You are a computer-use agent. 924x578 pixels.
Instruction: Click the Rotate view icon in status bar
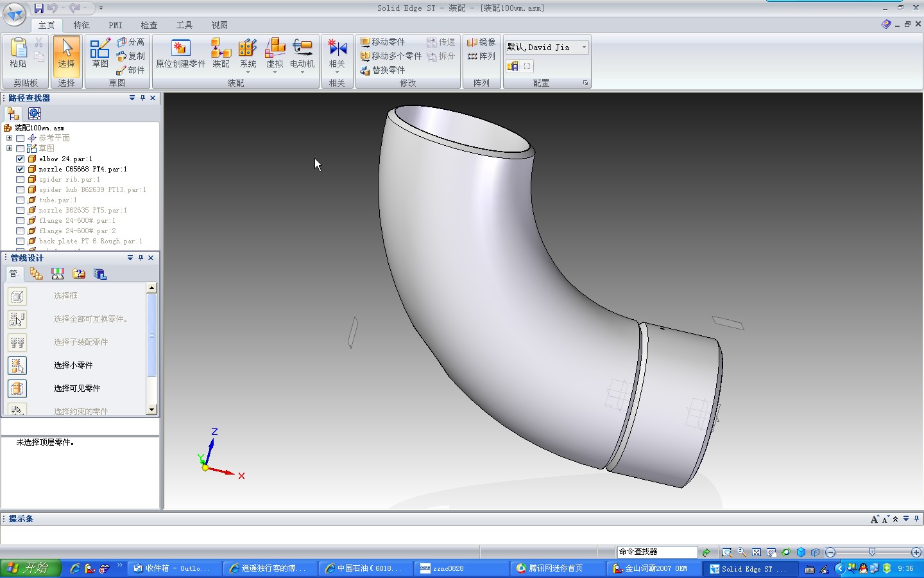pyautogui.click(x=786, y=552)
